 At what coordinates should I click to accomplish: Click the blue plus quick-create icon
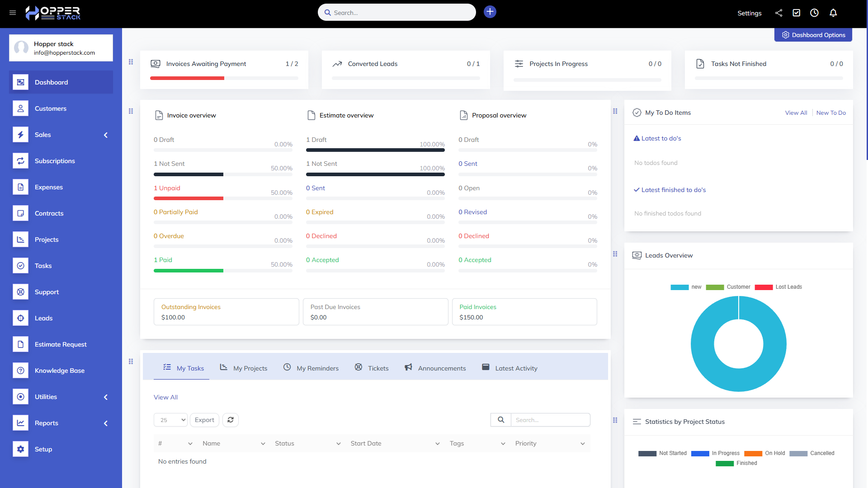pyautogui.click(x=490, y=12)
